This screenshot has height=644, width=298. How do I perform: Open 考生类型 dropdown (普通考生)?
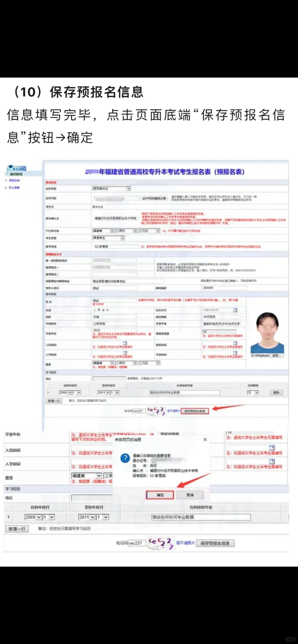pos(109,238)
